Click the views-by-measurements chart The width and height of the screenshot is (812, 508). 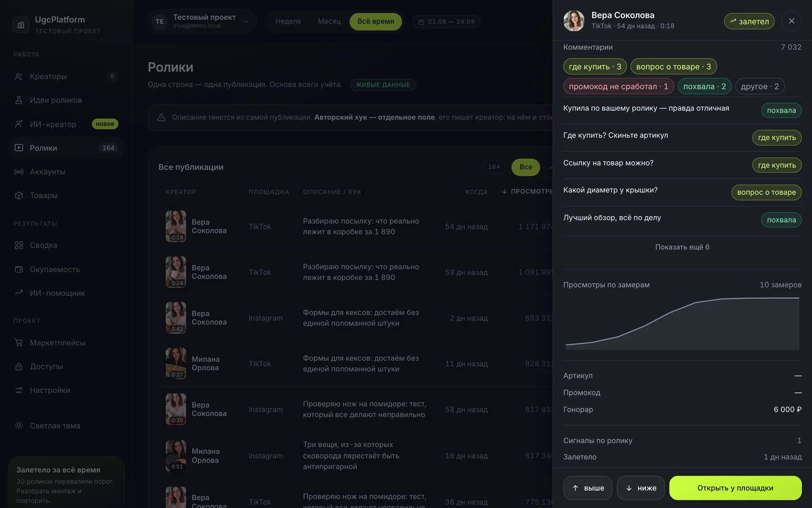click(x=682, y=323)
